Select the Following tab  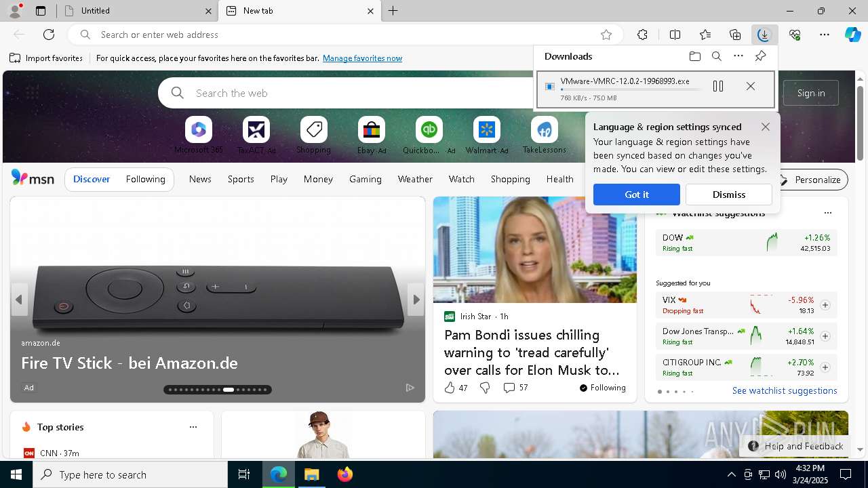[145, 179]
